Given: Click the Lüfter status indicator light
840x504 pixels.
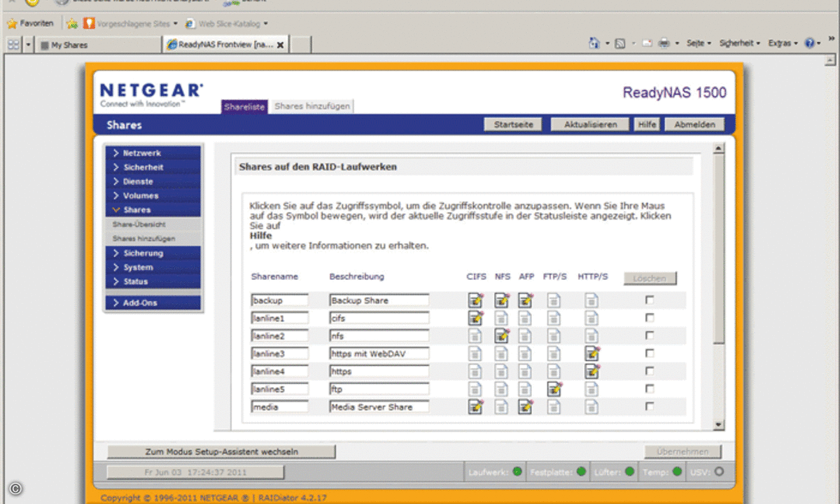Looking at the screenshot, I should click(x=629, y=472).
